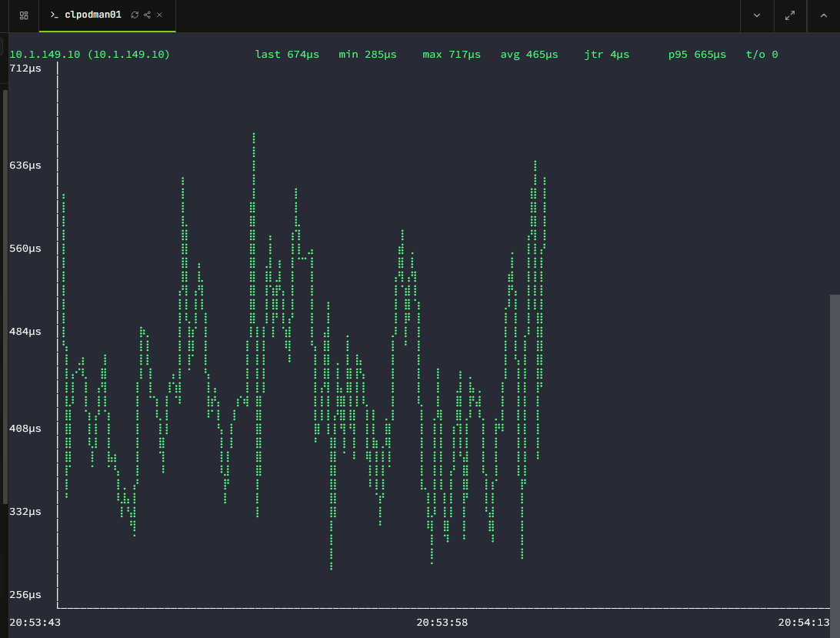Click the 20:54:13 time axis label

point(804,623)
